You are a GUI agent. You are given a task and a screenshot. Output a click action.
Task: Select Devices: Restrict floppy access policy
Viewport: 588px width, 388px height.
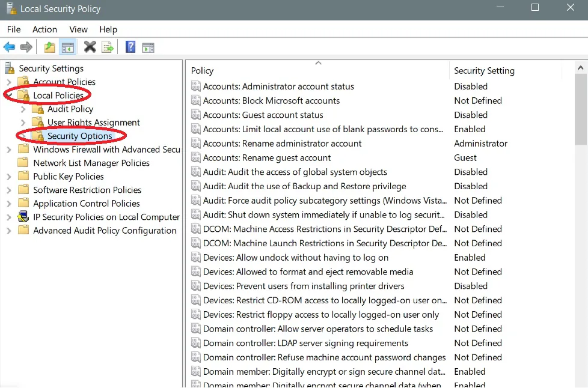point(320,315)
